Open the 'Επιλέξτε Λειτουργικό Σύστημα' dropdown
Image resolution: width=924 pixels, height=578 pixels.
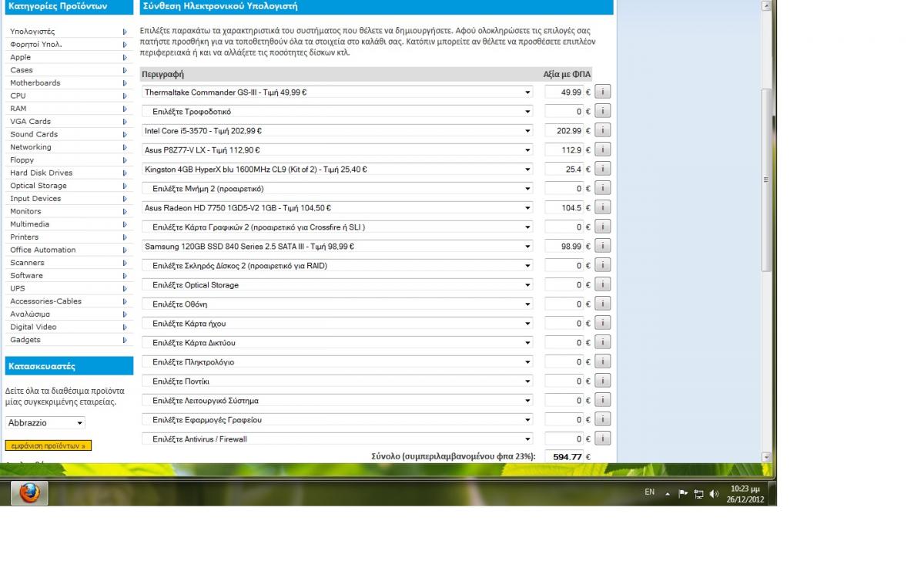[x=337, y=401]
